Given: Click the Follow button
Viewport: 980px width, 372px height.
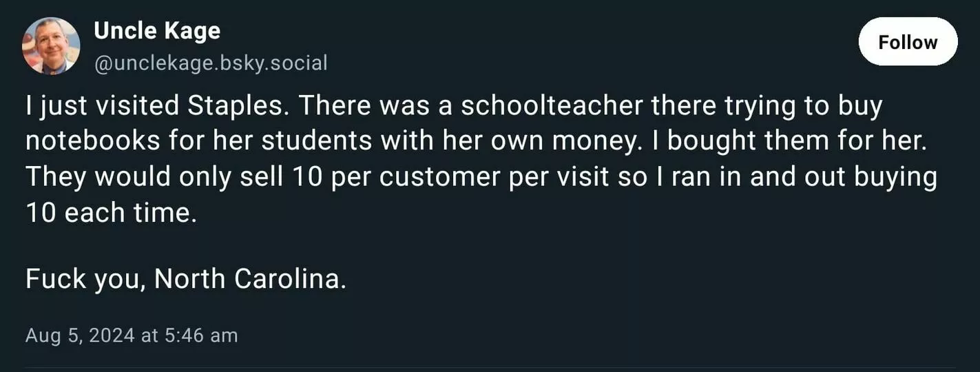Looking at the screenshot, I should [908, 42].
